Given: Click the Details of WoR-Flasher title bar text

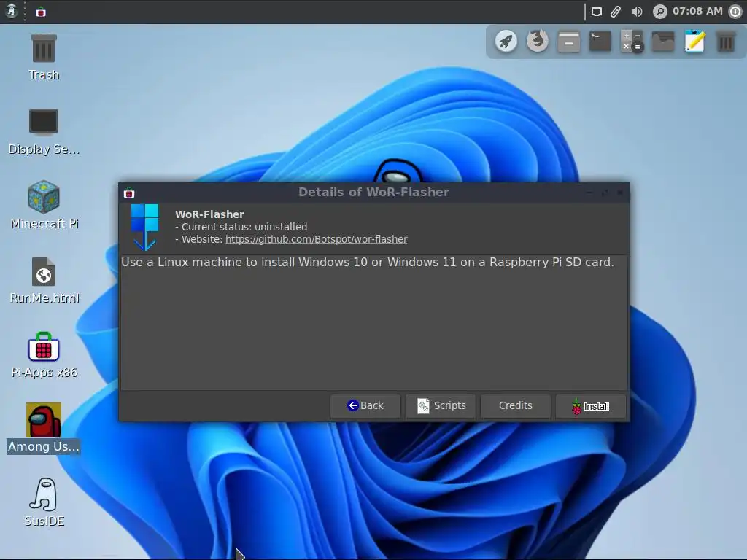Looking at the screenshot, I should click(x=374, y=192).
